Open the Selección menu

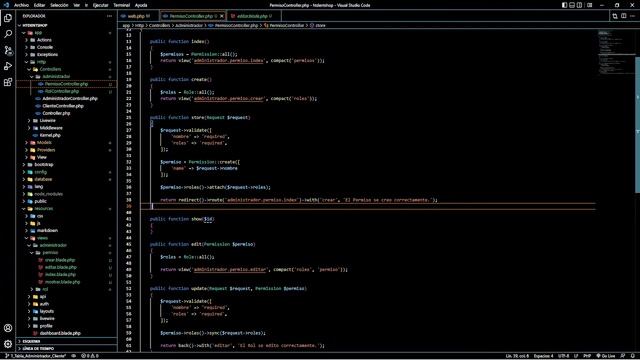coord(59,5)
